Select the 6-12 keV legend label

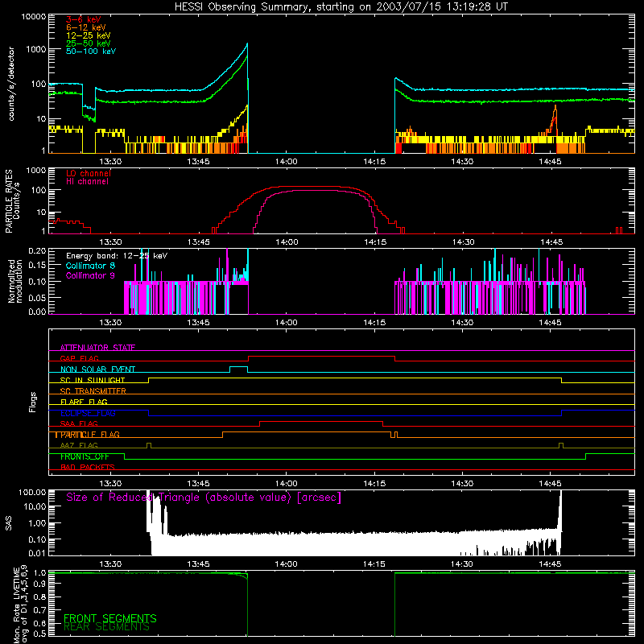click(86, 27)
